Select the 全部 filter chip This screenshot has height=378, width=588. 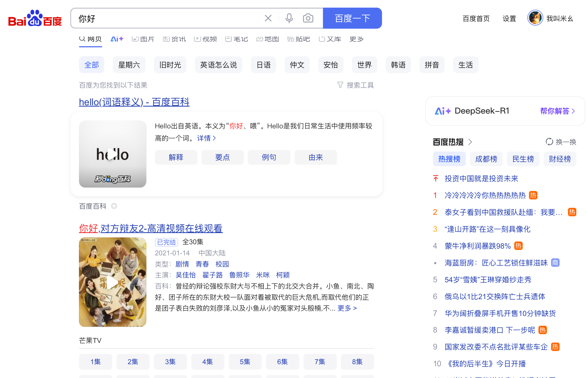tap(91, 65)
